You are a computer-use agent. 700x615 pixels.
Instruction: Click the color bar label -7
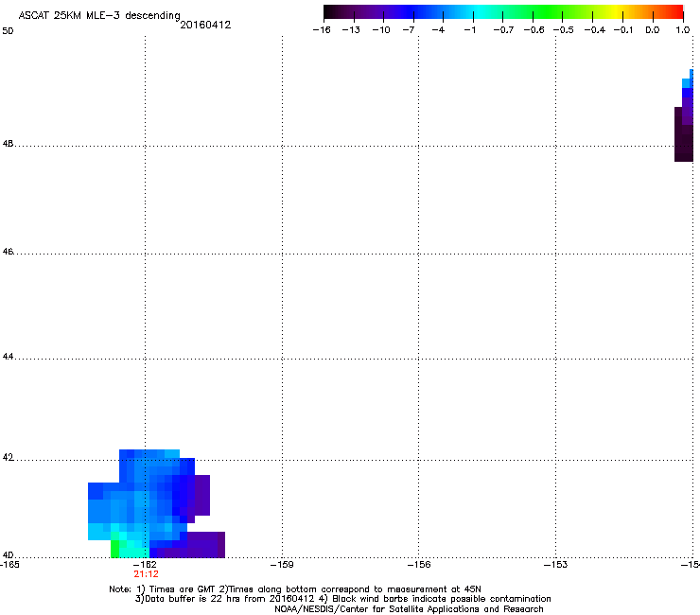409,30
